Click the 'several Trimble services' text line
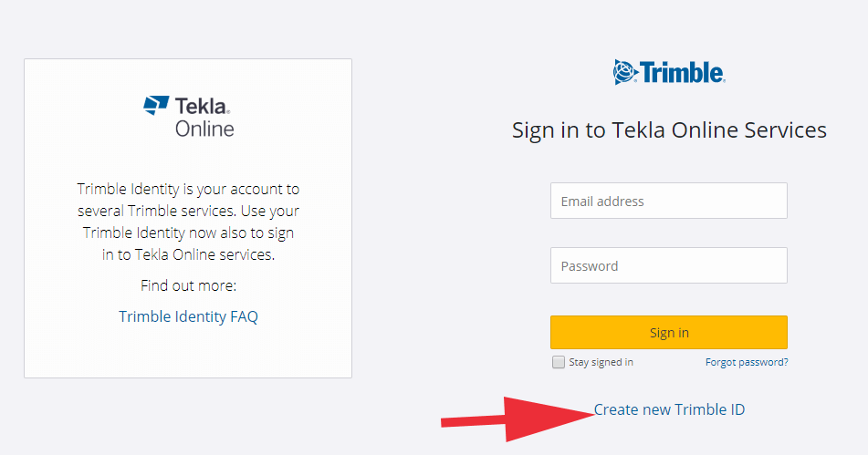This screenshot has height=455, width=868. [x=188, y=212]
